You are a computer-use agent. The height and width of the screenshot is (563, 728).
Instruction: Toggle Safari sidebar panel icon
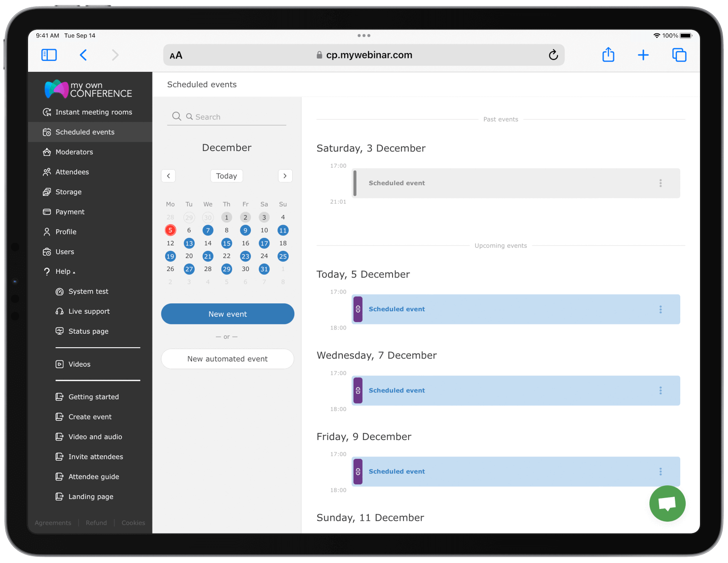(49, 55)
